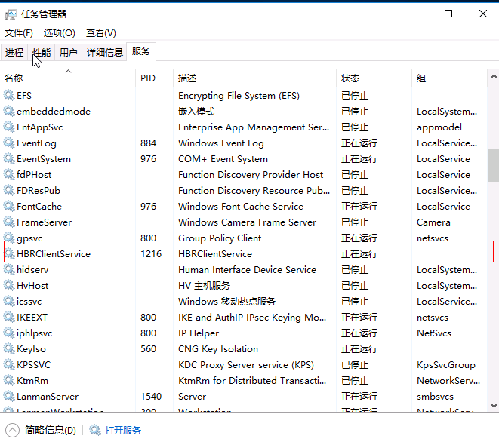The image size is (499, 448).
Task: Click the HBRClientService gear icon
Action: (10, 253)
